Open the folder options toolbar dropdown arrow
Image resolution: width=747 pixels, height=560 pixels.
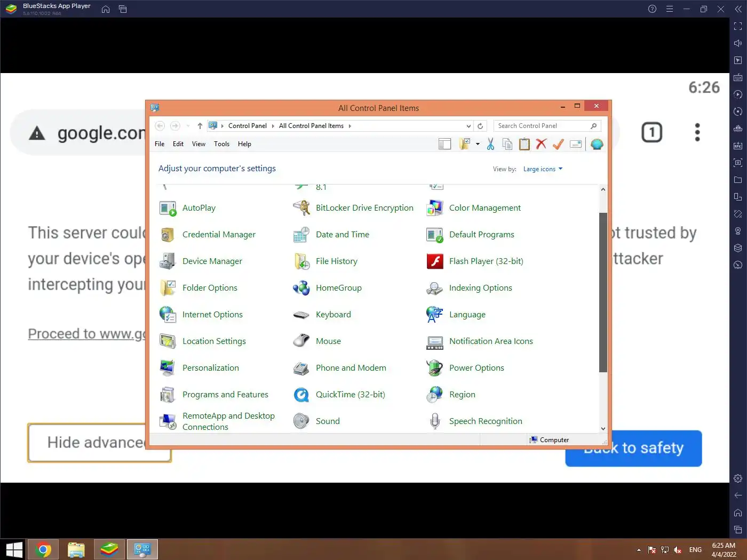click(478, 144)
